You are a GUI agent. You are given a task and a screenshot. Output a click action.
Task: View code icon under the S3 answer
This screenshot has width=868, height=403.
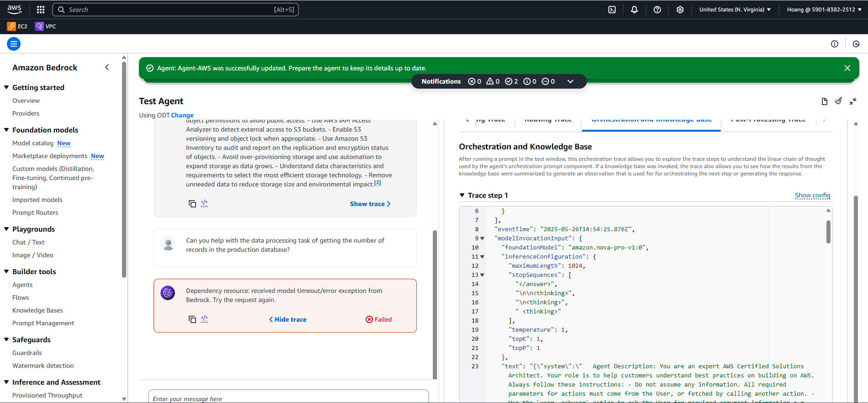pyautogui.click(x=204, y=203)
